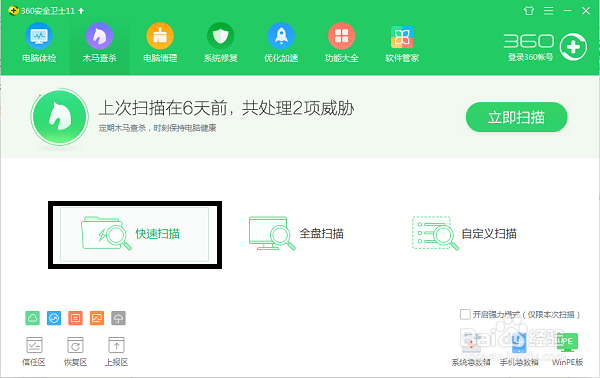This screenshot has height=378, width=600.
Task: Click the subtitle 定期木马查杀,时刻保持电脑健康
Action: pos(157,128)
